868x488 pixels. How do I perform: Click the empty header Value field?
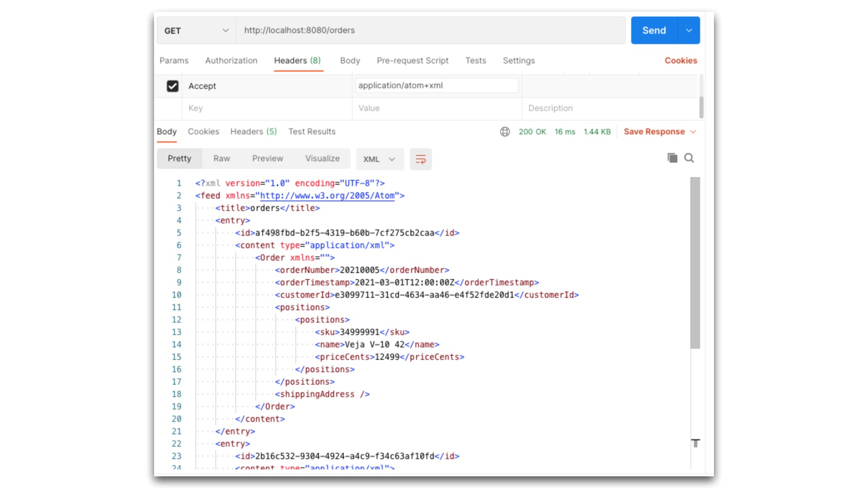437,108
